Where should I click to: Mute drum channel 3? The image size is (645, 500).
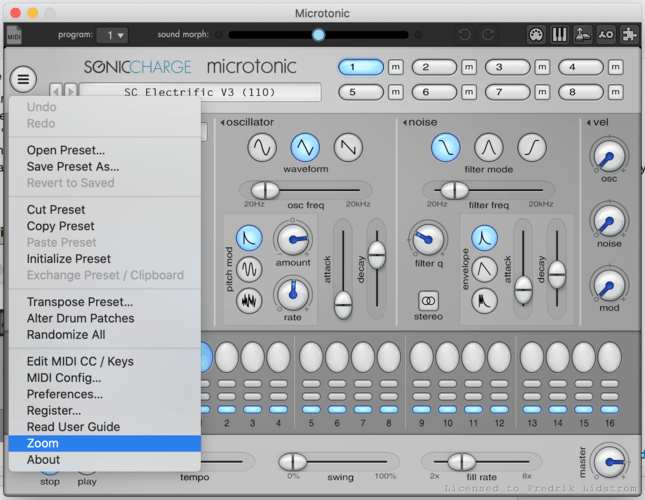point(542,67)
